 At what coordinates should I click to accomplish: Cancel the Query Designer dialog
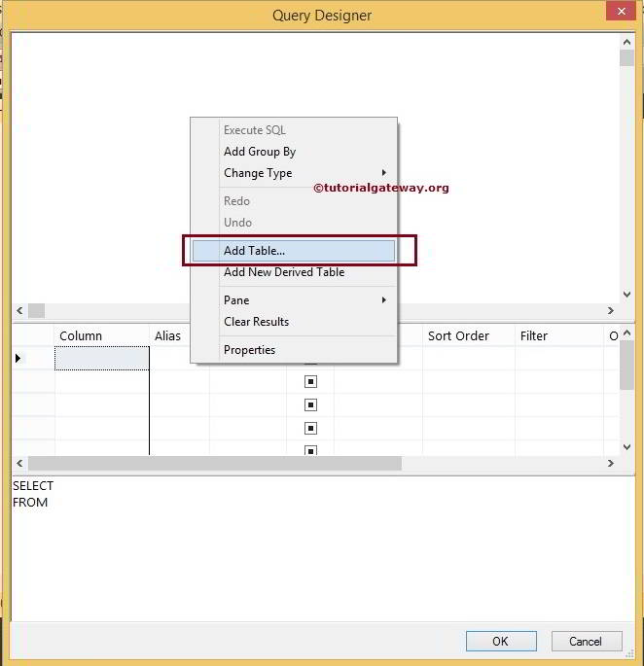[587, 641]
